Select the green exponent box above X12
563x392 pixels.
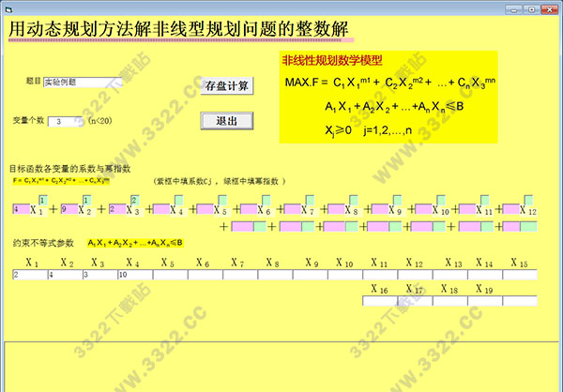[x=528, y=201]
